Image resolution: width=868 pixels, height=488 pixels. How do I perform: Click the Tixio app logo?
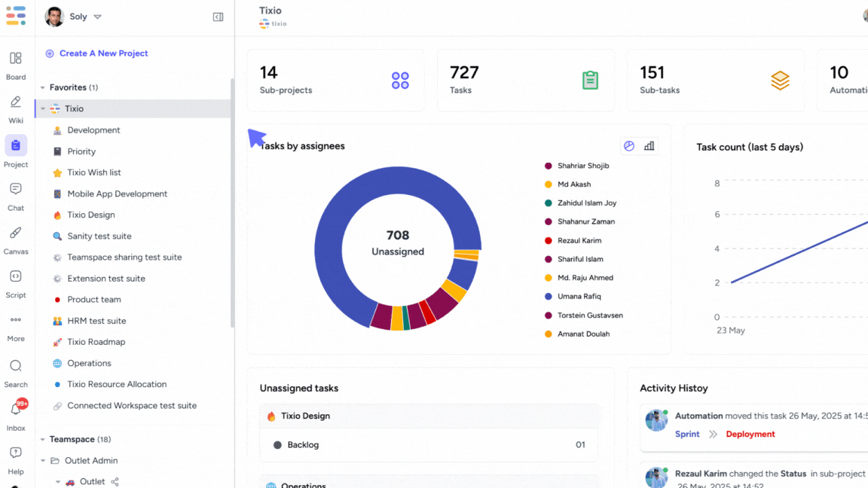coord(16,16)
